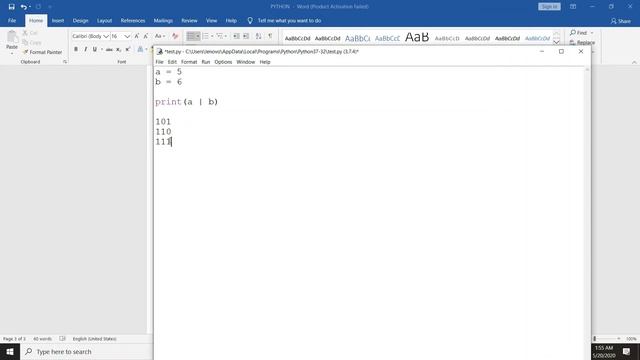Click the Share button in Word
Viewport: 640px width, 360px height.
point(621,21)
